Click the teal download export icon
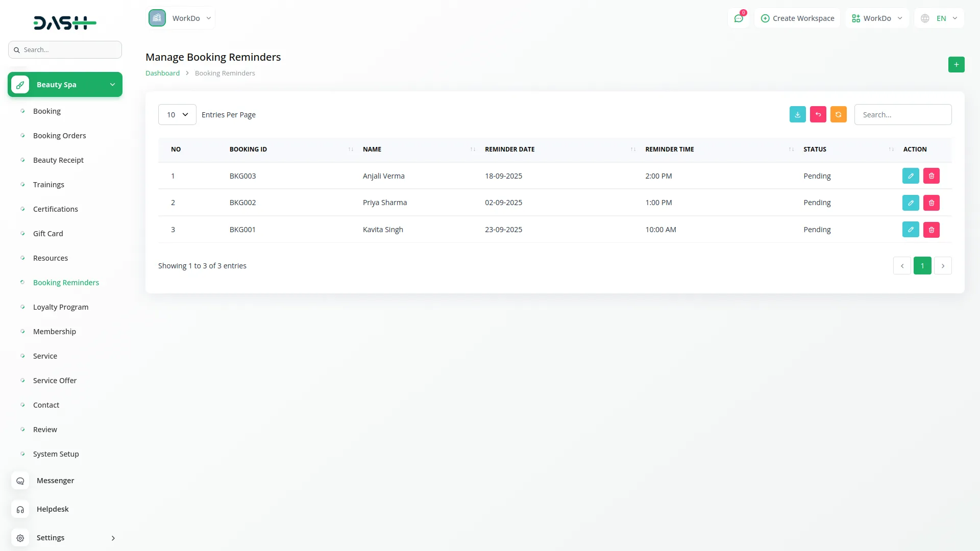980x551 pixels. [797, 114]
